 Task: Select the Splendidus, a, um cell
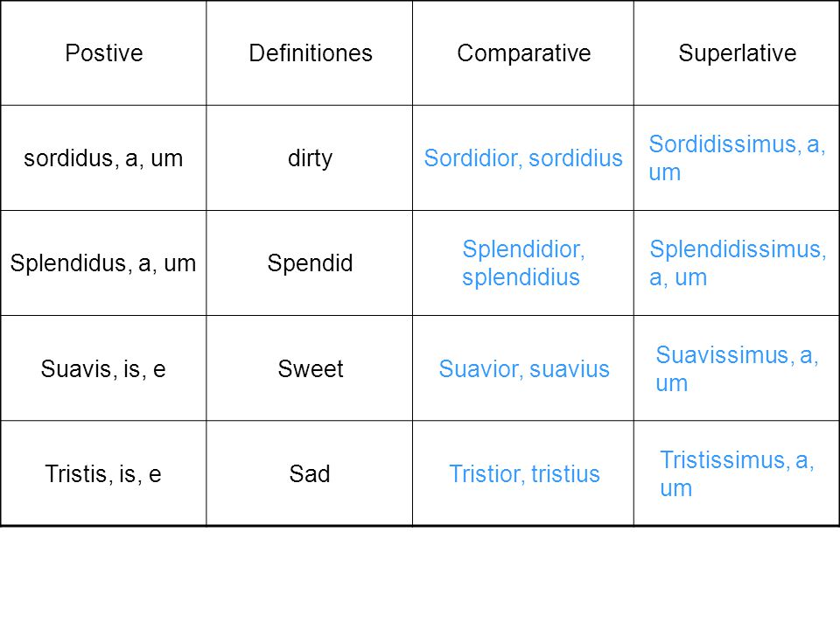pos(103,263)
